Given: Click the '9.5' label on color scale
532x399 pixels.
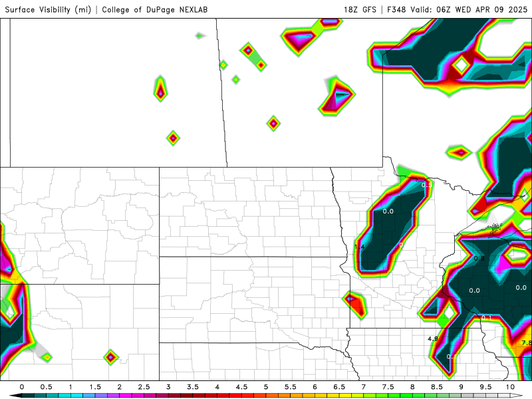Looking at the screenshot, I should 485,387.
